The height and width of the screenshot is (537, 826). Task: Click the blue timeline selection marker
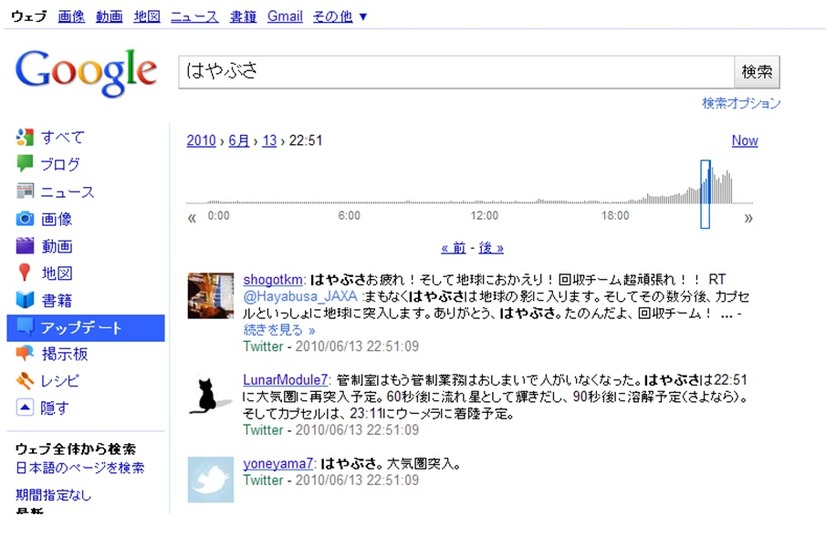click(x=705, y=194)
